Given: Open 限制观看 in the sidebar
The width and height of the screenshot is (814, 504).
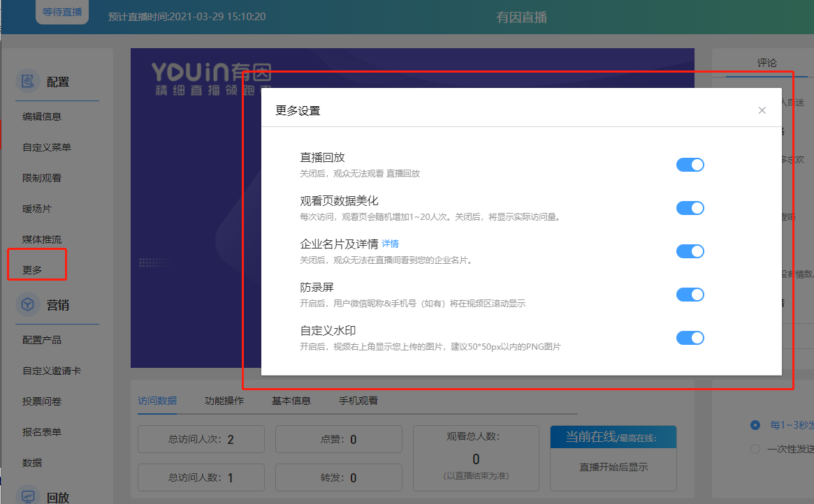Looking at the screenshot, I should pos(41,178).
